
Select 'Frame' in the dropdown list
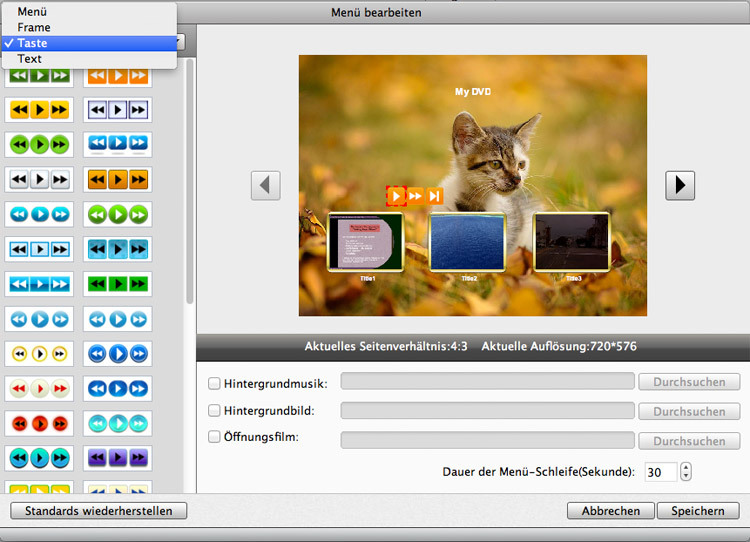tap(34, 28)
